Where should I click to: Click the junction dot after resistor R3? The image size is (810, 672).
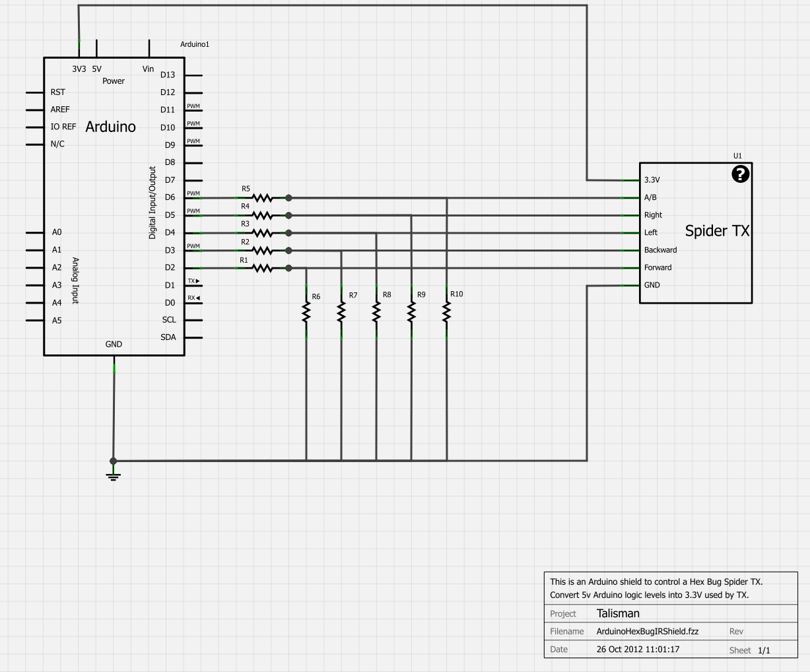288,233
